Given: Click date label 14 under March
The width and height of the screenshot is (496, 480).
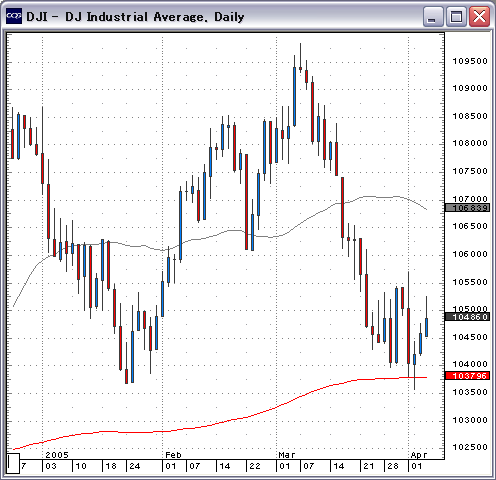Looking at the screenshot, I should 339,466.
